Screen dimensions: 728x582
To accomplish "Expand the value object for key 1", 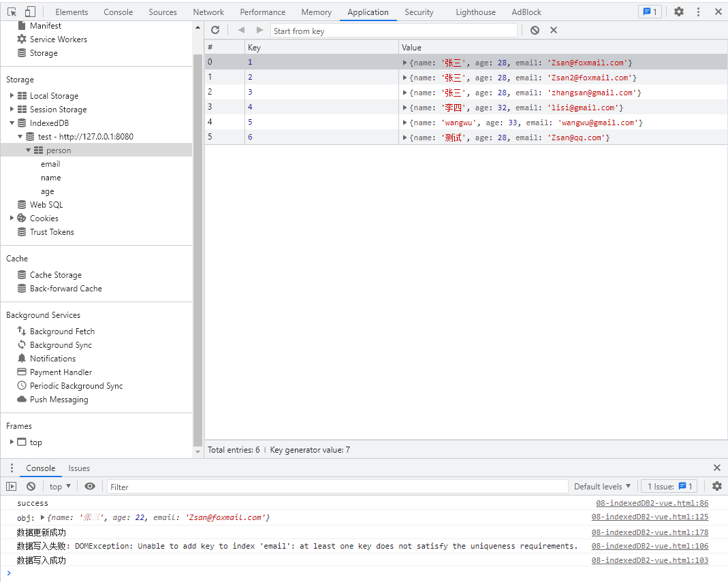I will 405,62.
